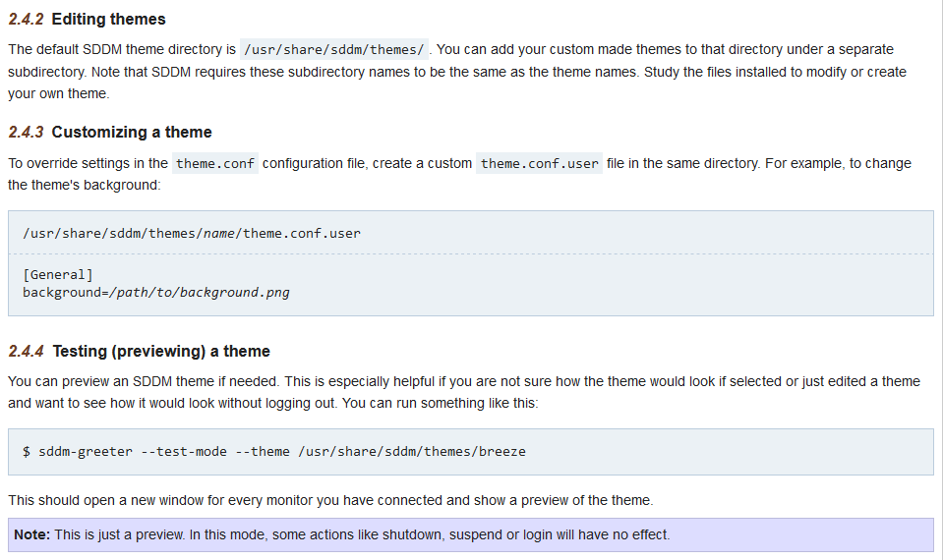Click the 'Customizing a theme' heading

[132, 133]
